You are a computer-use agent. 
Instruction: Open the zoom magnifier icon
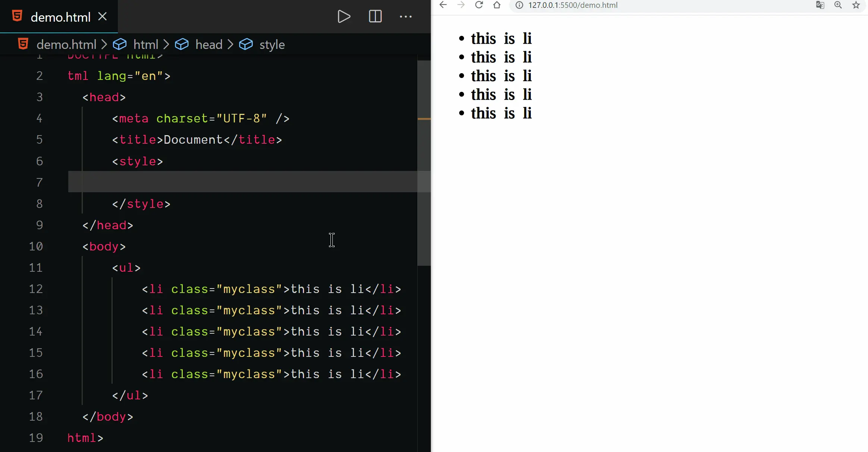tap(838, 5)
